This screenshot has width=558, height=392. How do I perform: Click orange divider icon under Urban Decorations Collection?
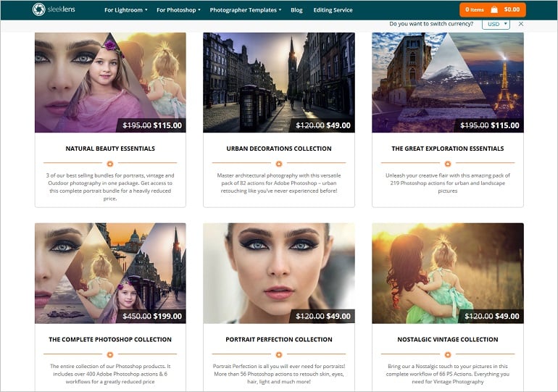click(279, 164)
